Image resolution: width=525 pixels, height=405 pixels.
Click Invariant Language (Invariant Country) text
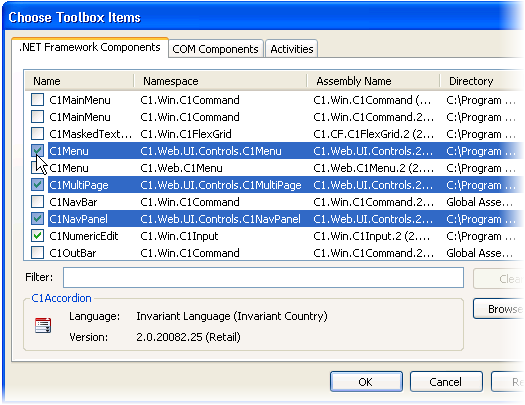click(x=232, y=316)
